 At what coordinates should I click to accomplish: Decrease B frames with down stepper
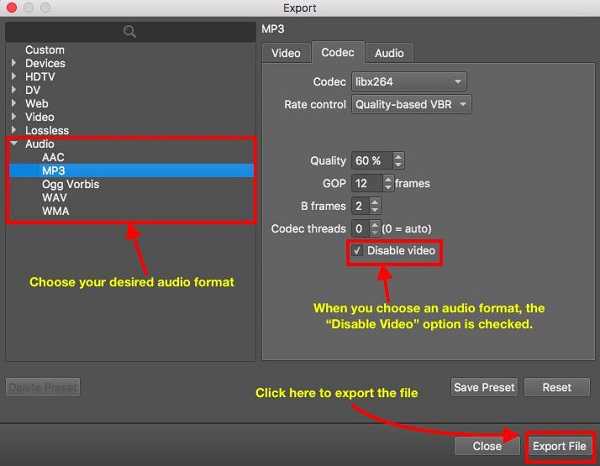pos(375,210)
